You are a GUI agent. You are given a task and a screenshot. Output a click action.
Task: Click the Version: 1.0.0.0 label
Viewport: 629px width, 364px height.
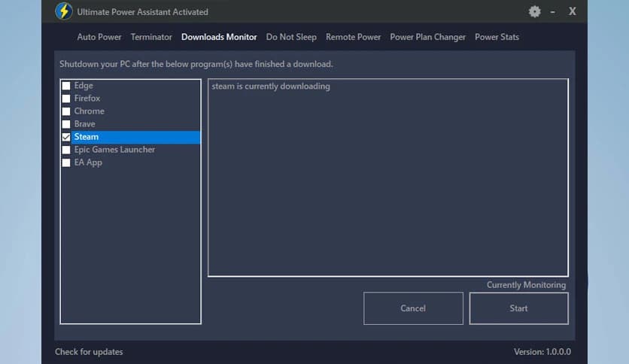(542, 352)
